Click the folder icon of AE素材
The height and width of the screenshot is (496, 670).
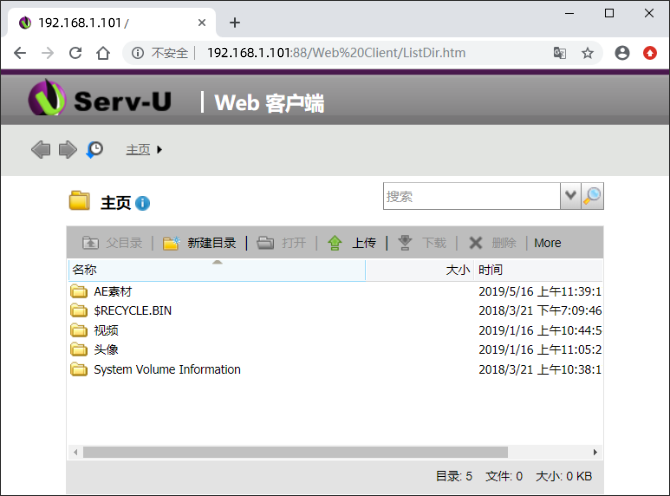[x=79, y=291]
